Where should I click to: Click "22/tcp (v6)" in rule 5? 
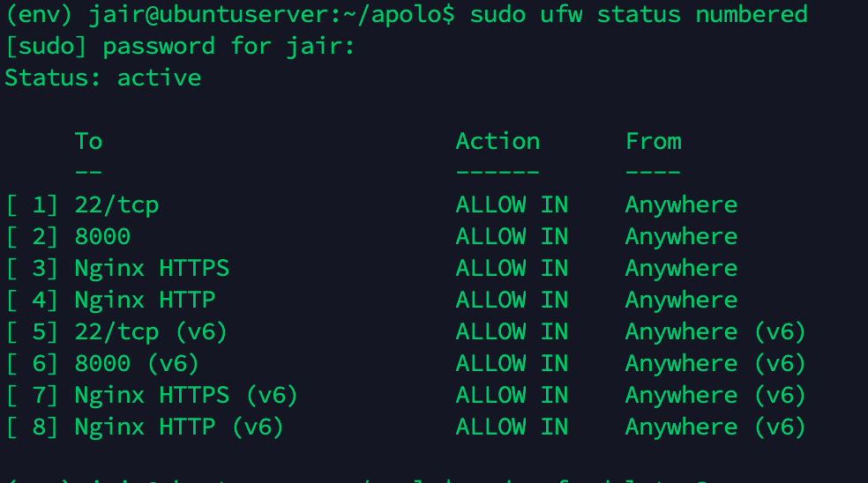(x=151, y=331)
